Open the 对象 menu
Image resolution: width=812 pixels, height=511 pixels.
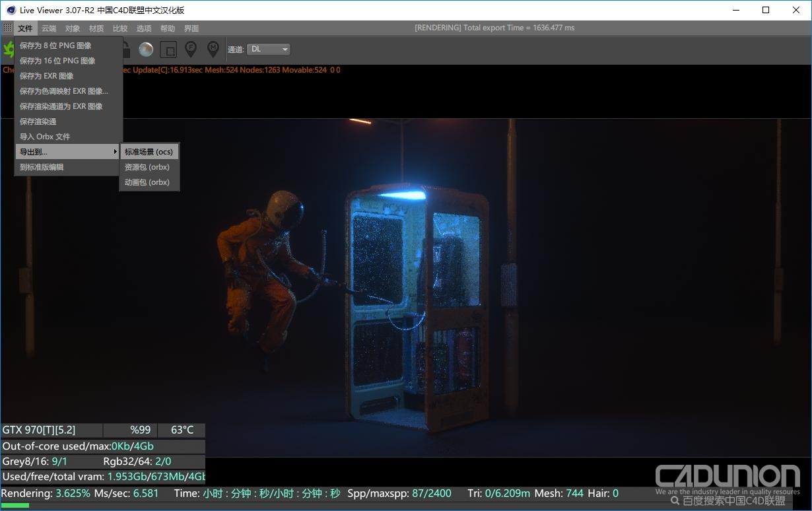coord(73,28)
